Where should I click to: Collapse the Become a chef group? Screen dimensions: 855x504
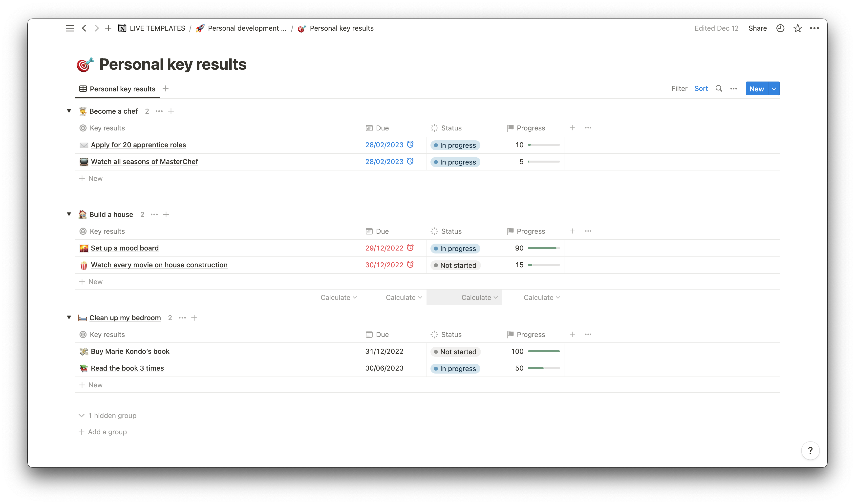click(69, 111)
